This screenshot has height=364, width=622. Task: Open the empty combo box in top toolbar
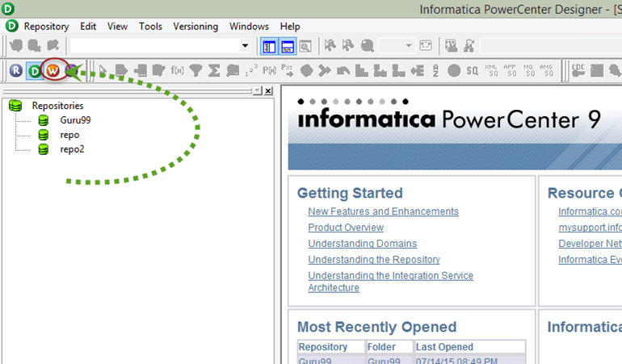[245, 46]
